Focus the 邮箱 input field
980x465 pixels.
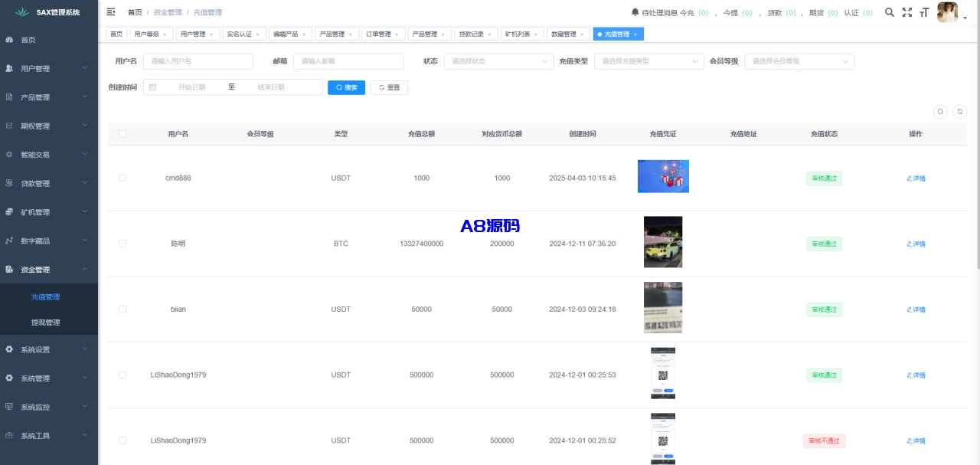[x=348, y=61]
